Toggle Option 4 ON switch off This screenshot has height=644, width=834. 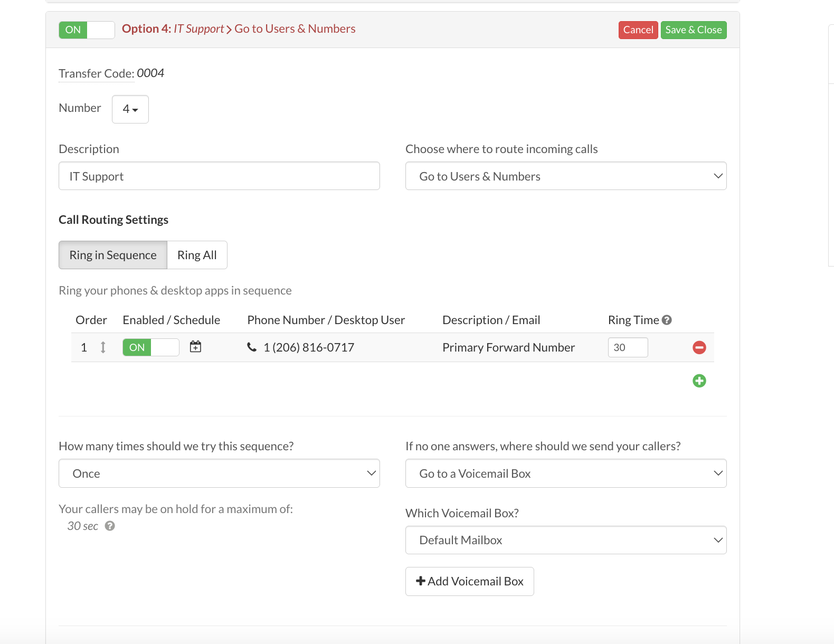pyautogui.click(x=87, y=30)
